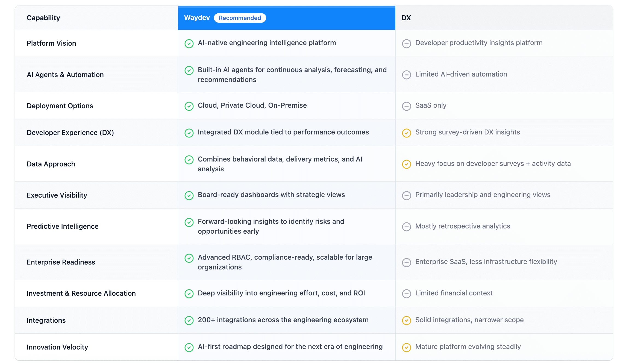Click yellow check beside Strong survey-driven DX insights
The image size is (626, 364).
[406, 133]
